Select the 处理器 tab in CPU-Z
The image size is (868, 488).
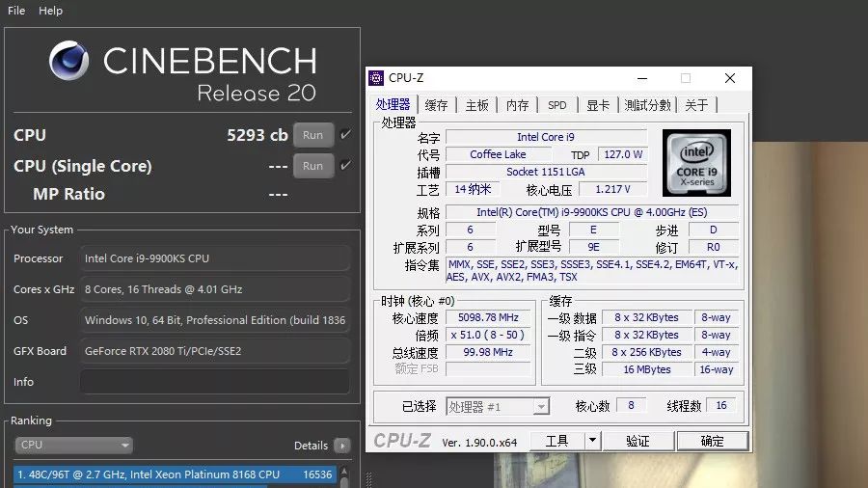393,104
